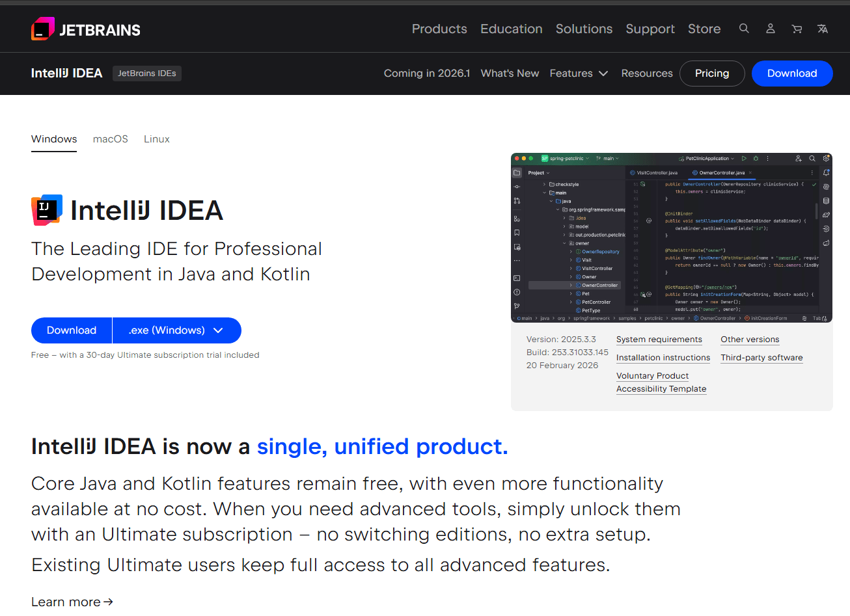The height and width of the screenshot is (616, 850).
Task: Click the JetBrains IDEs tag
Action: pos(147,74)
